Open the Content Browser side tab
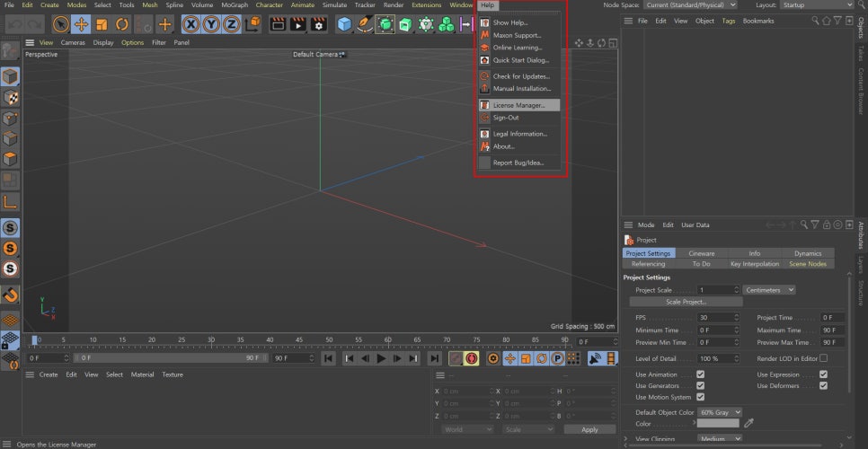This screenshot has width=868, height=449. [x=861, y=91]
